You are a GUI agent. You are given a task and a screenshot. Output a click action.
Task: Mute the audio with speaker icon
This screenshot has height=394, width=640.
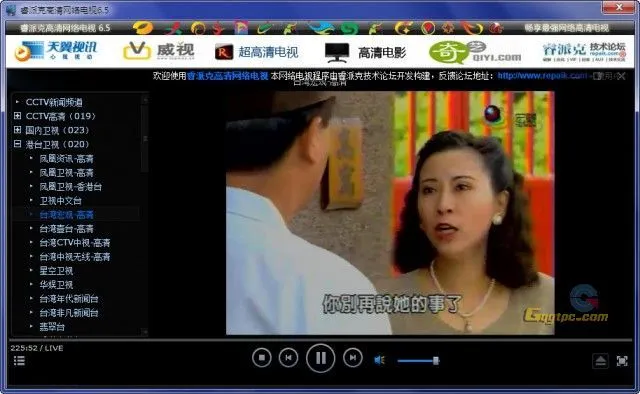pos(379,360)
